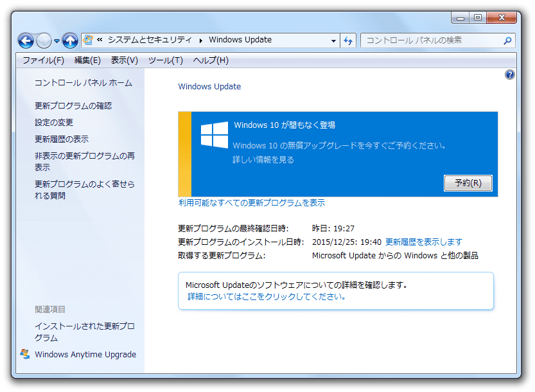Go back with the Back arrow button
This screenshot has height=392, width=535.
click(x=26, y=41)
